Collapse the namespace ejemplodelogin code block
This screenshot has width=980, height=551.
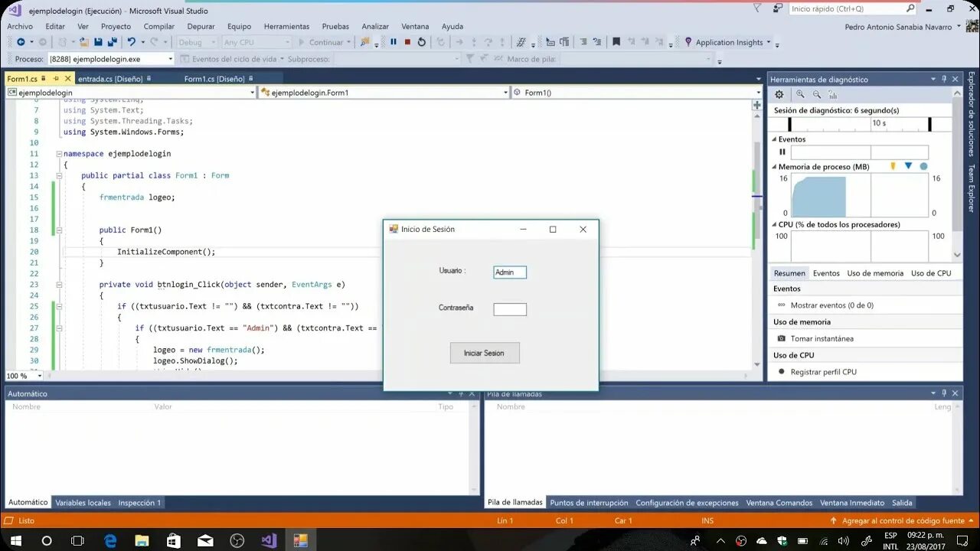coord(59,154)
